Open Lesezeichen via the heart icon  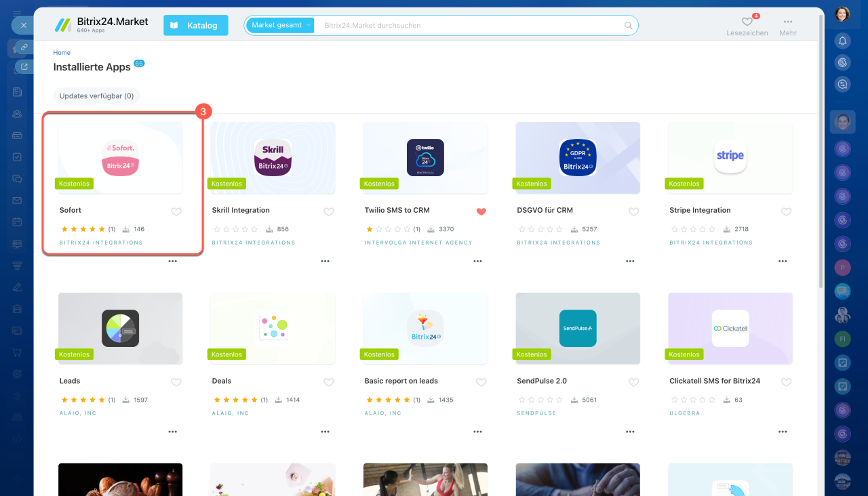[x=747, y=22]
